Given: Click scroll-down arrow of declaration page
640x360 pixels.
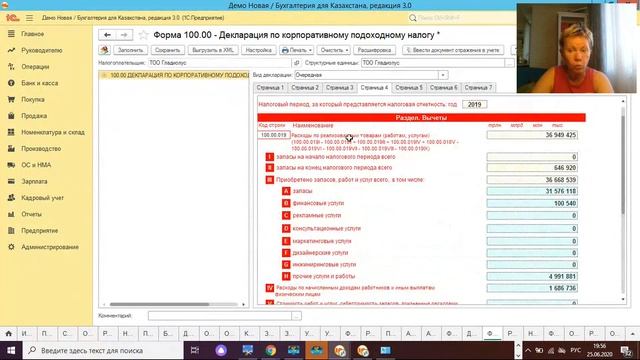Looking at the screenshot, I should pos(623,300).
